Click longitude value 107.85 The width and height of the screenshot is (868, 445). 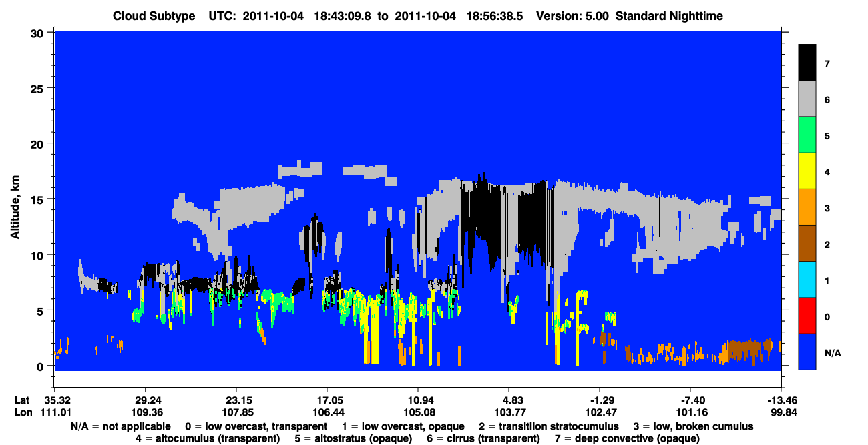236,412
